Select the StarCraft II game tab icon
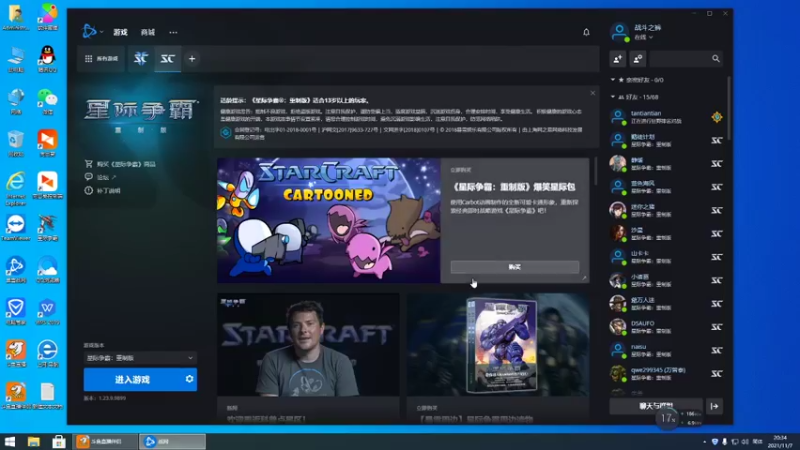800x450 pixels. (x=141, y=59)
